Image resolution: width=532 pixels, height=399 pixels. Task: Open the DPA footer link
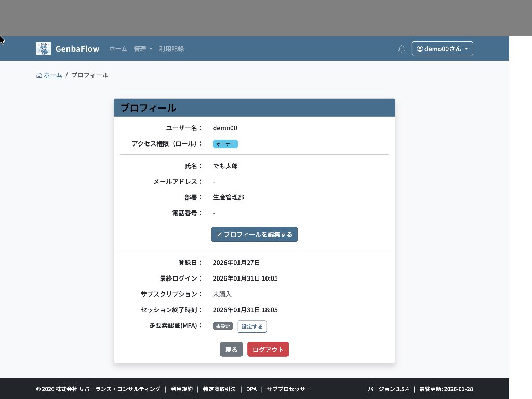(251, 389)
